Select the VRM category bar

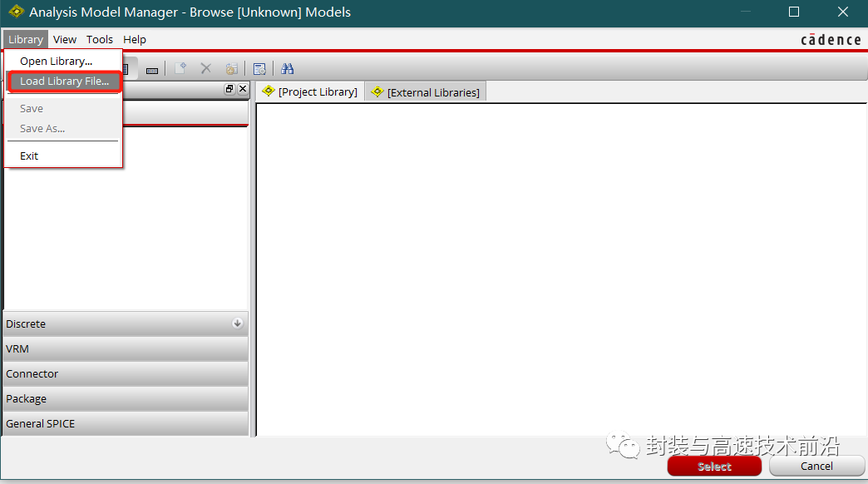coord(126,349)
